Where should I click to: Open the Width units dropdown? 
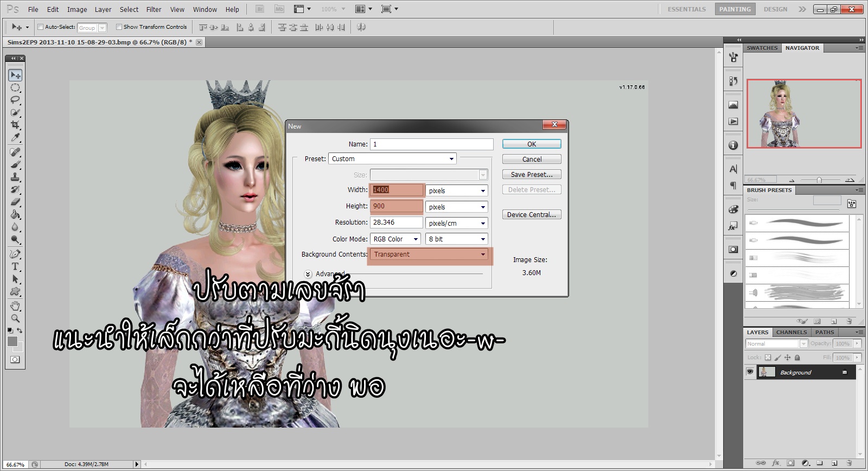pos(457,190)
